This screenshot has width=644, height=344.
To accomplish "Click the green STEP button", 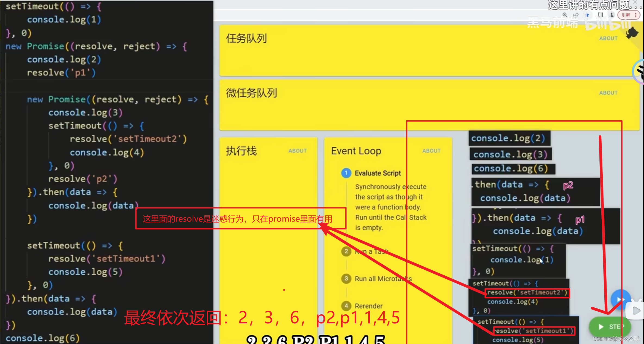I will (x=610, y=326).
